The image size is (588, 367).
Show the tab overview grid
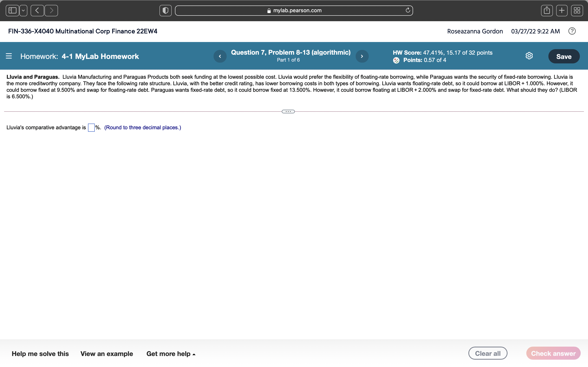pyautogui.click(x=577, y=10)
